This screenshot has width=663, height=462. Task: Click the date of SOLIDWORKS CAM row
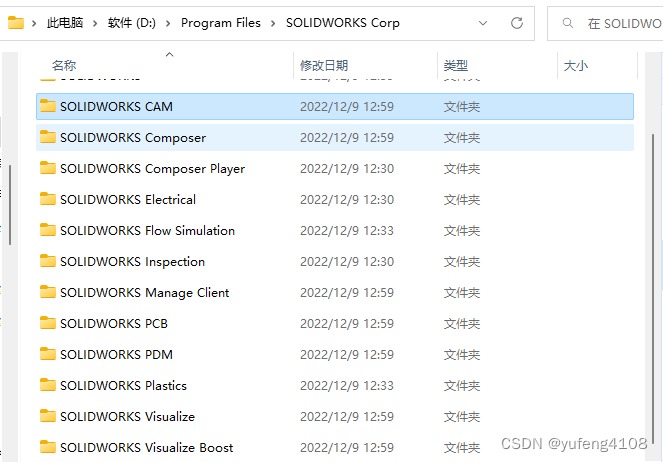pyautogui.click(x=347, y=107)
